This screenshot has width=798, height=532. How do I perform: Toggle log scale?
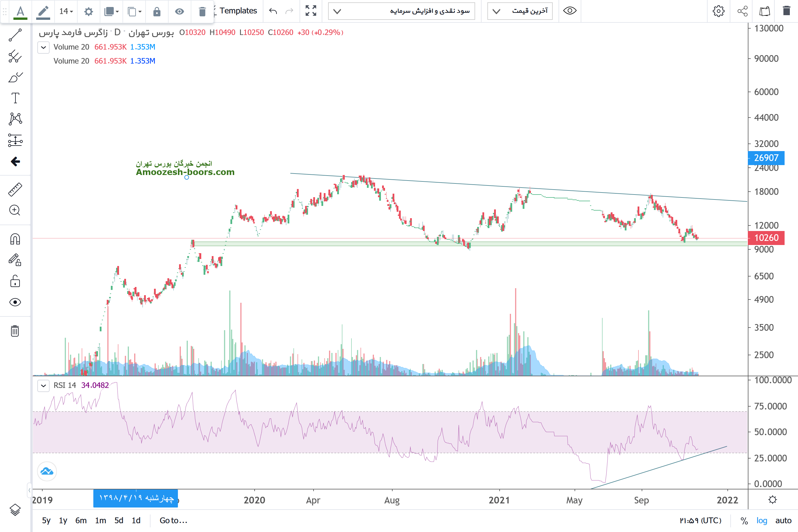762,520
